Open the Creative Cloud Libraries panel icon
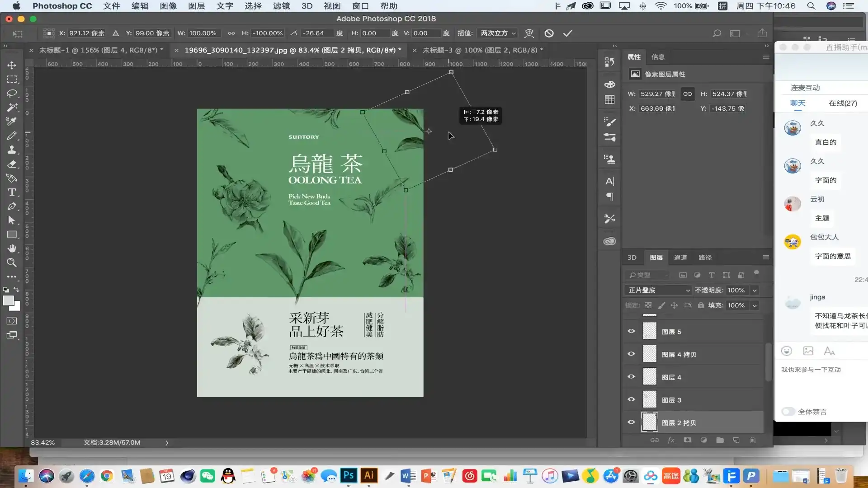 [609, 241]
